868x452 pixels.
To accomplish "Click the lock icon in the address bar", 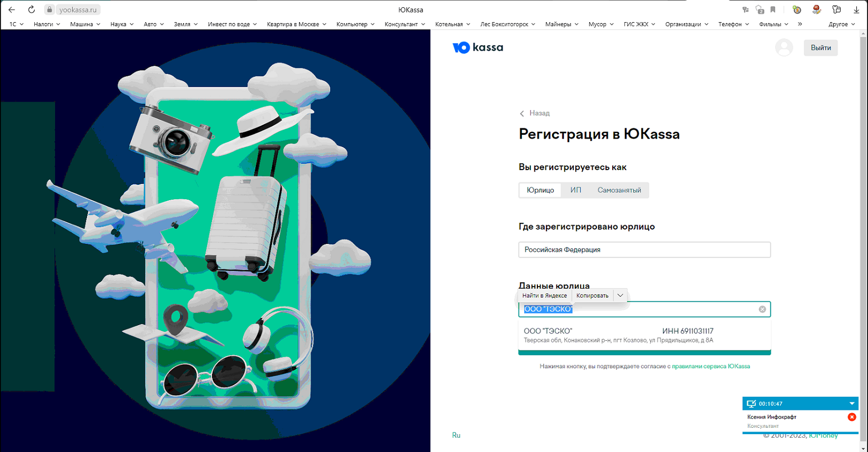I will click(50, 9).
